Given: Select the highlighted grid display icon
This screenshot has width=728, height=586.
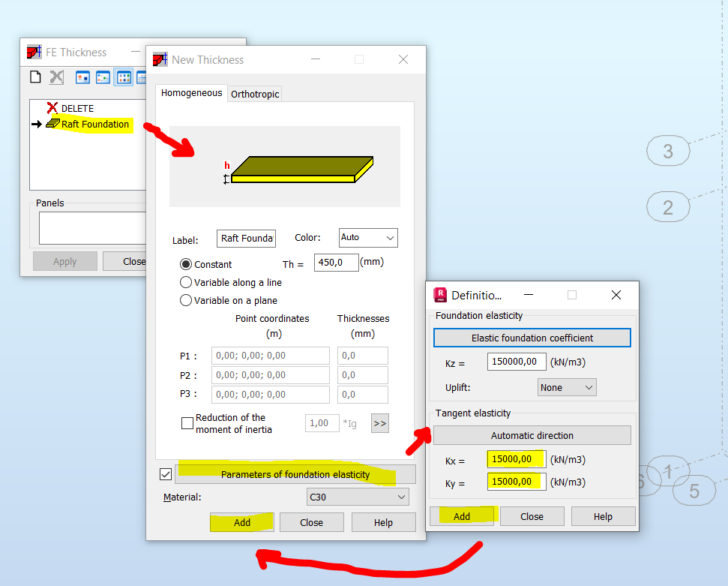Looking at the screenshot, I should tap(123, 77).
